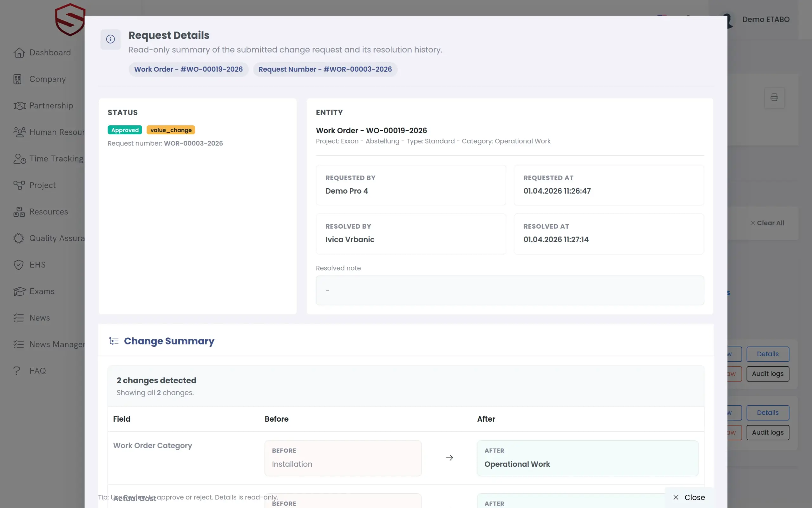Screen dimensions: 812x508
Task: Click the EHS shield icon
Action: (18, 265)
